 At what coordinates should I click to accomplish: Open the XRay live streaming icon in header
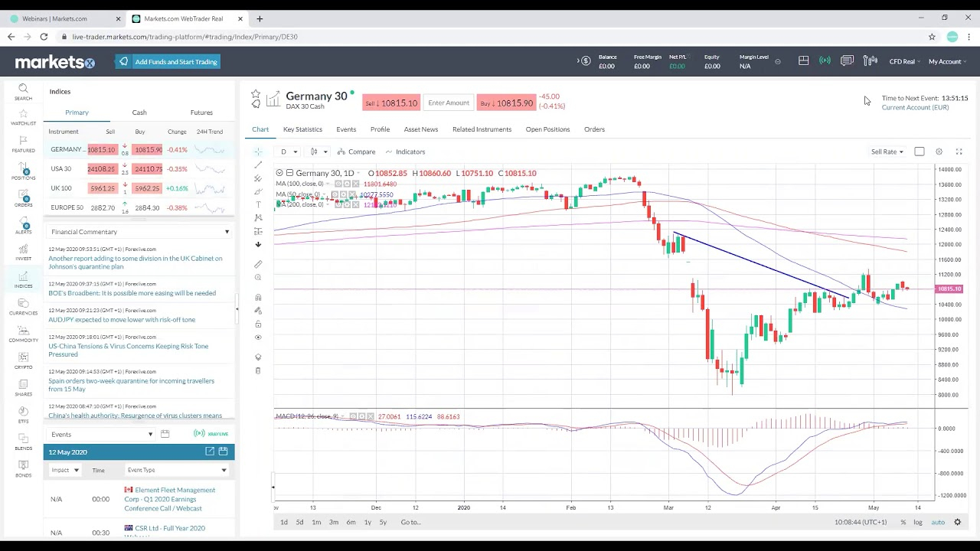(825, 61)
